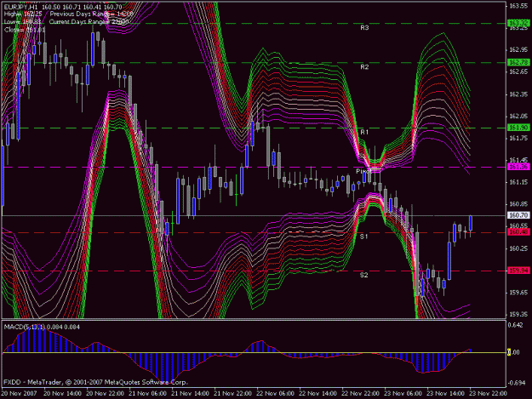This screenshot has height=399, width=532.
Task: Click the green 163.32 price tag
Action: [x=518, y=23]
